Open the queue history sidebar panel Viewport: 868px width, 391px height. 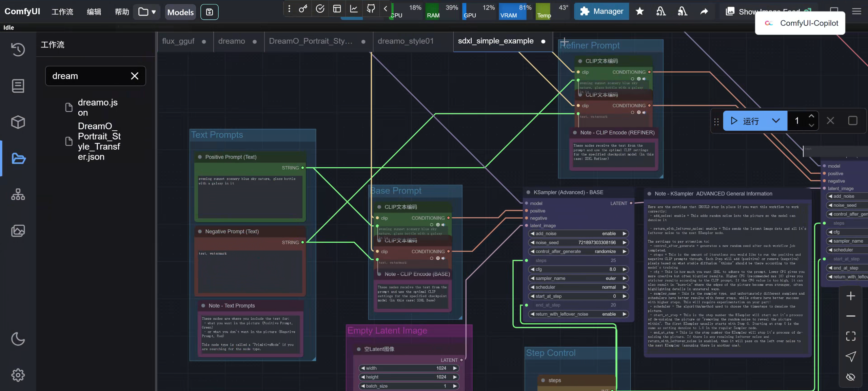click(18, 50)
